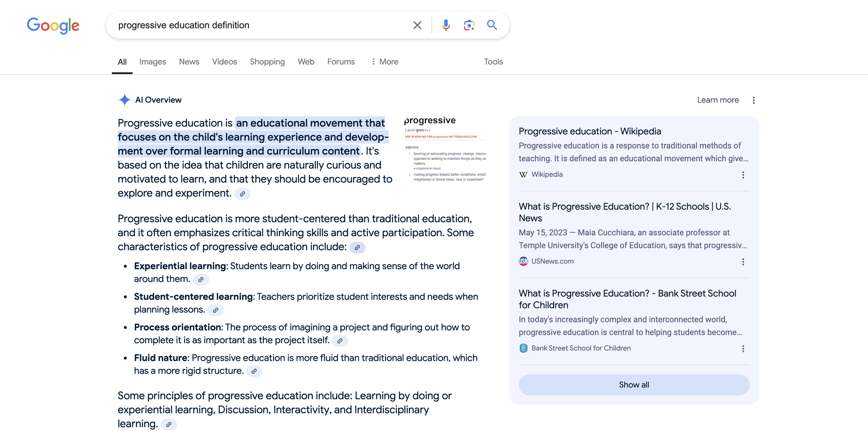Open three-dot menu for the Wikipedia result

tap(743, 175)
